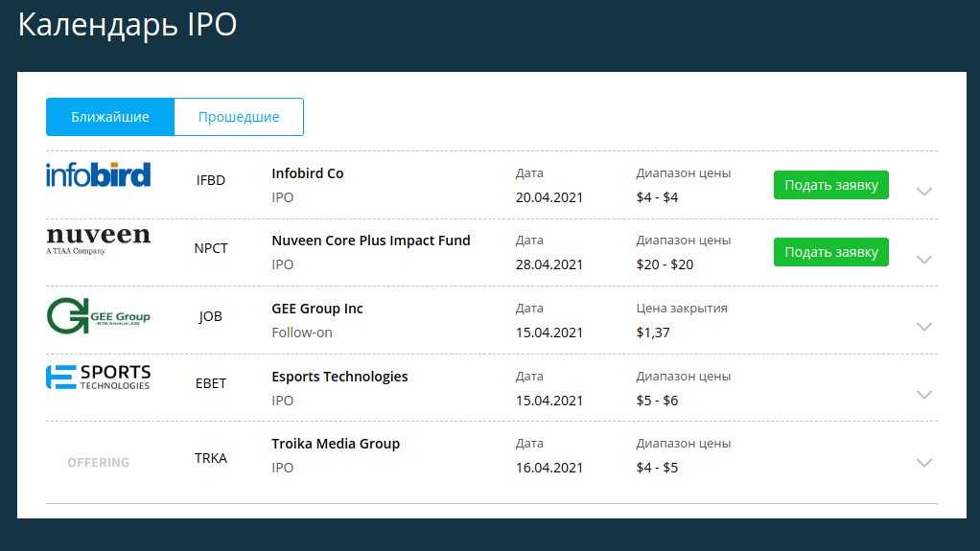980x551 pixels.
Task: Click the EBET ticker symbol
Action: pyautogui.click(x=211, y=383)
